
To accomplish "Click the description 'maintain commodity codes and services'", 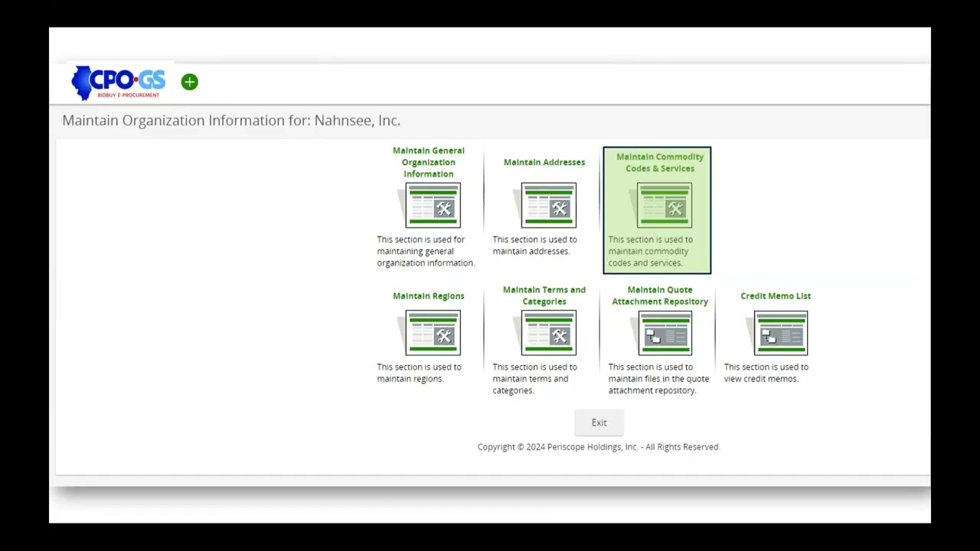I will pos(650,251).
